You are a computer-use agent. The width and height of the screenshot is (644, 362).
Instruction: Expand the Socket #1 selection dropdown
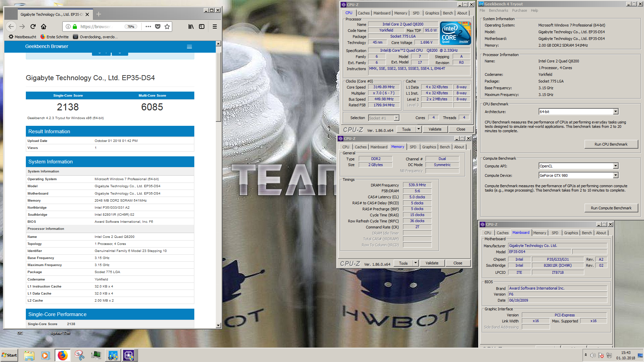click(396, 118)
